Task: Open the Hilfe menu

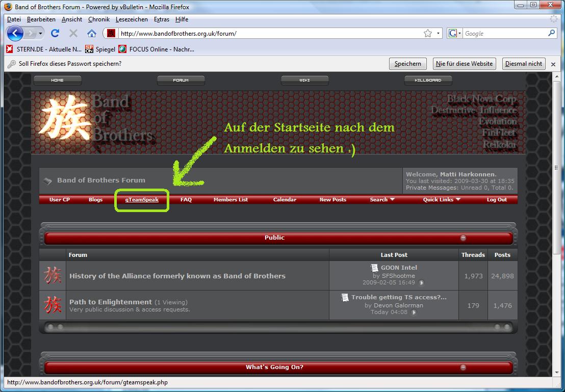Action: click(x=182, y=19)
